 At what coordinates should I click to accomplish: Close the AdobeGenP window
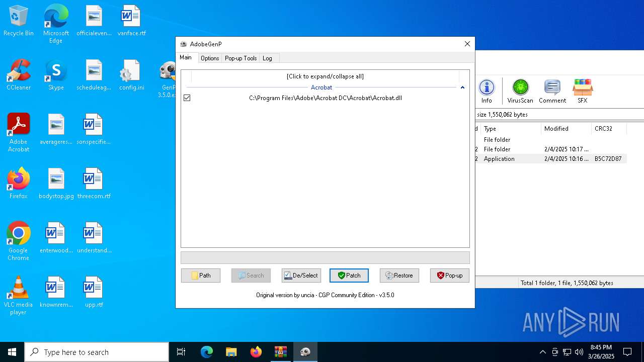pyautogui.click(x=467, y=44)
